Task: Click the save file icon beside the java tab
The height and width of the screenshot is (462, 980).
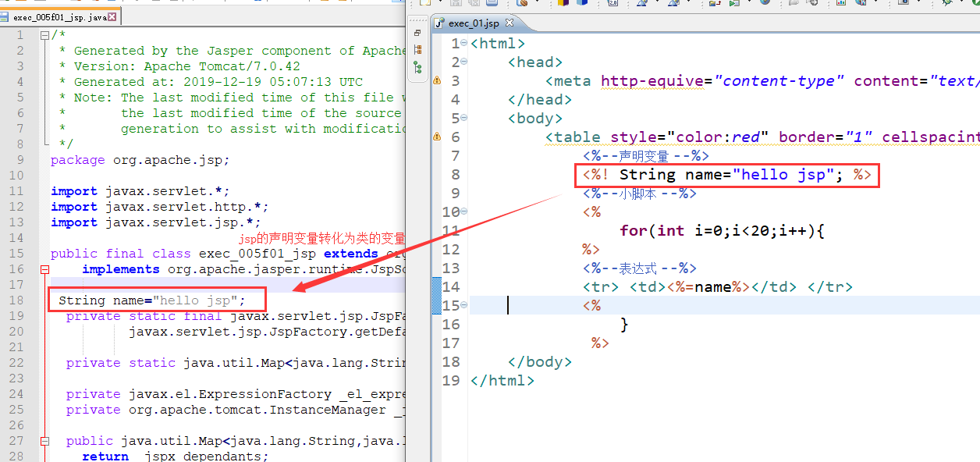Action: coord(3,17)
